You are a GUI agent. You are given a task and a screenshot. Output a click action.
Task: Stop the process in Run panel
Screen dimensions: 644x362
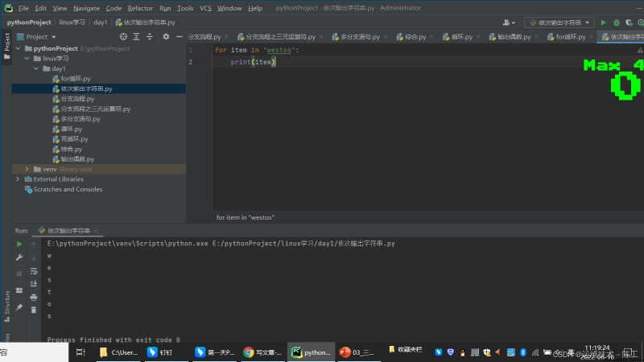click(x=19, y=274)
